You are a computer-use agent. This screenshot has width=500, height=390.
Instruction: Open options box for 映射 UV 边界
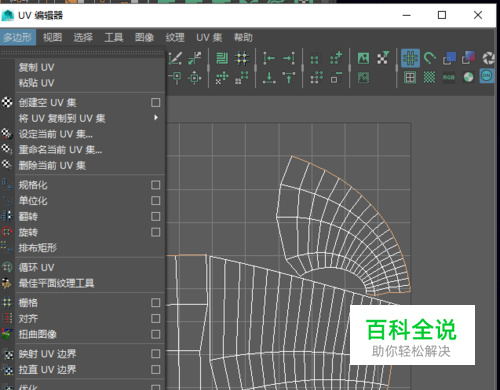pos(155,354)
